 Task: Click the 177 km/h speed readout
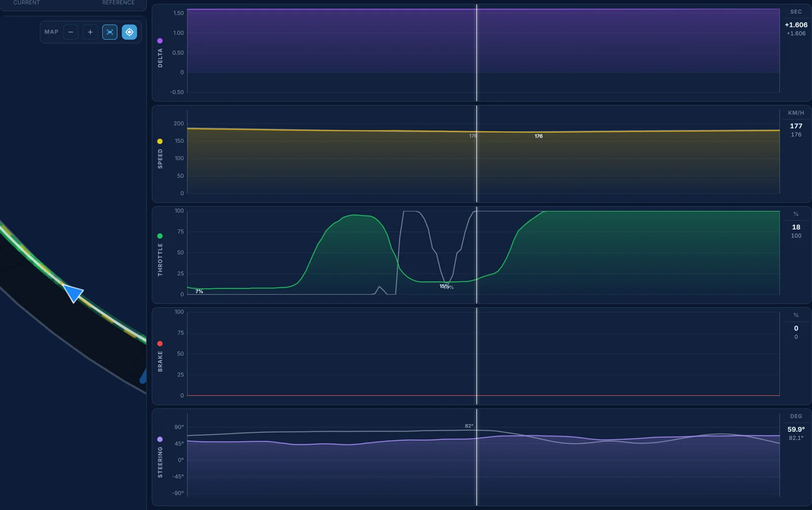796,126
